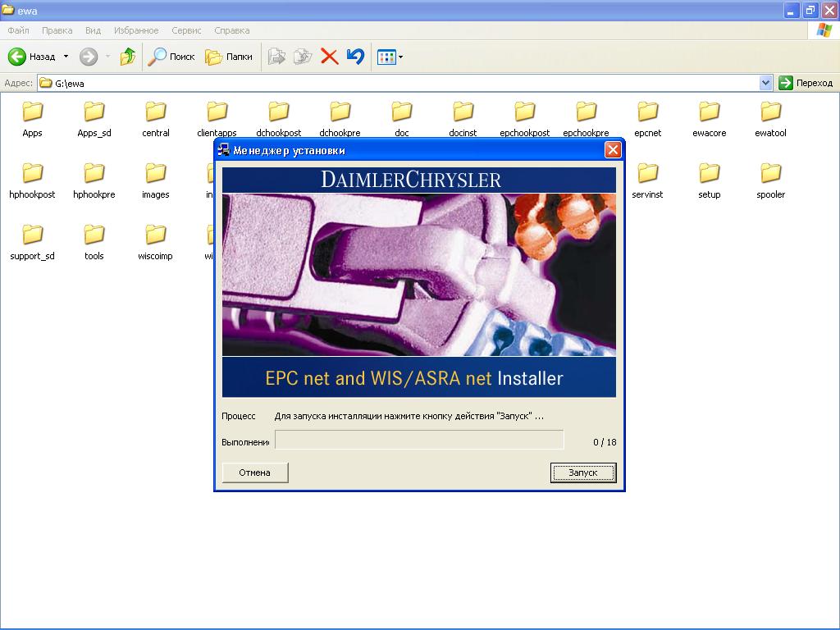The image size is (840, 630).
Task: Open the Избранное menu
Action: click(136, 30)
